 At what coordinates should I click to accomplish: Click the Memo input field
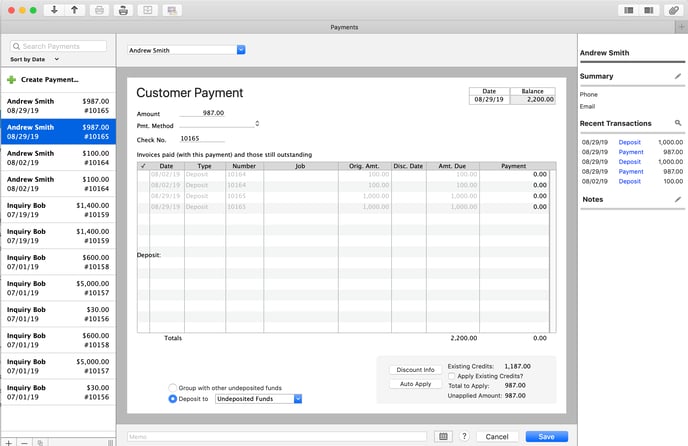click(x=277, y=436)
